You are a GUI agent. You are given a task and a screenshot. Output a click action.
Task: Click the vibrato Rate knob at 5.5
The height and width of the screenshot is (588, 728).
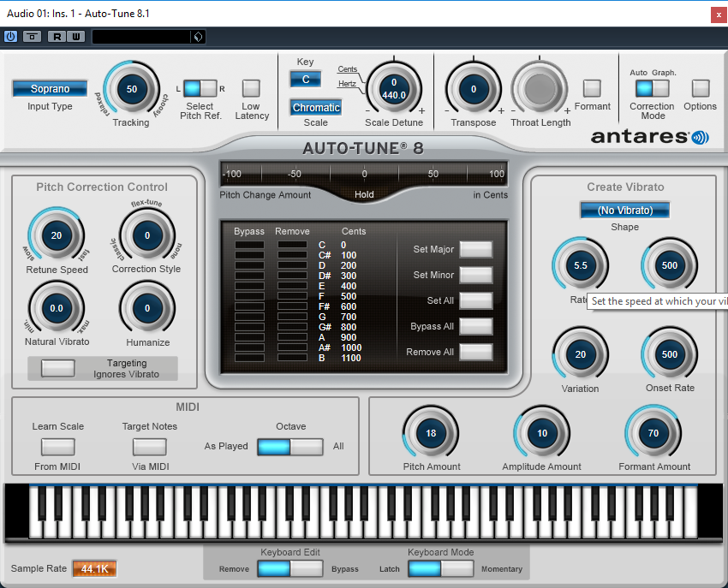coord(581,265)
